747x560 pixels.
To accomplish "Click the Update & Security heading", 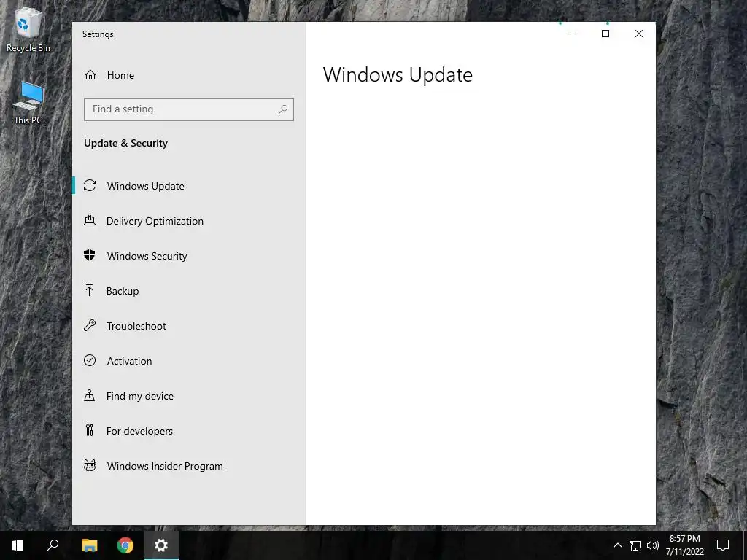I will (x=125, y=143).
